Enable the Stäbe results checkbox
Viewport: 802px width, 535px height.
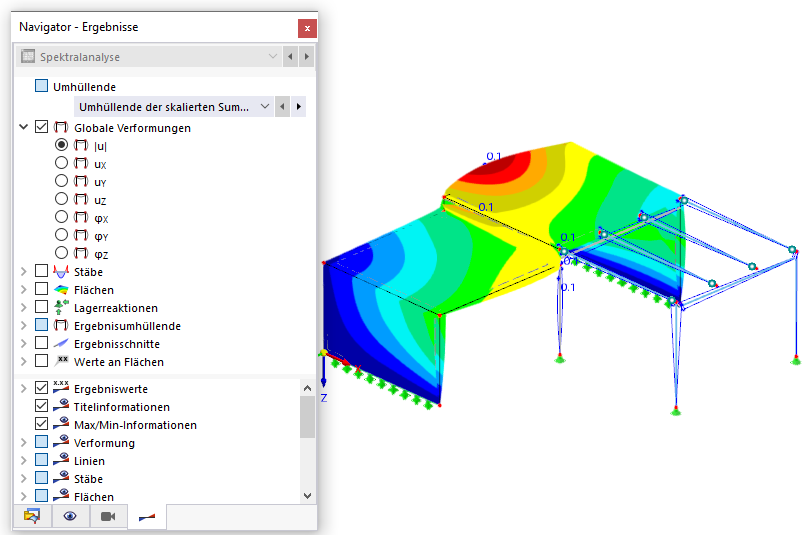pos(41,271)
